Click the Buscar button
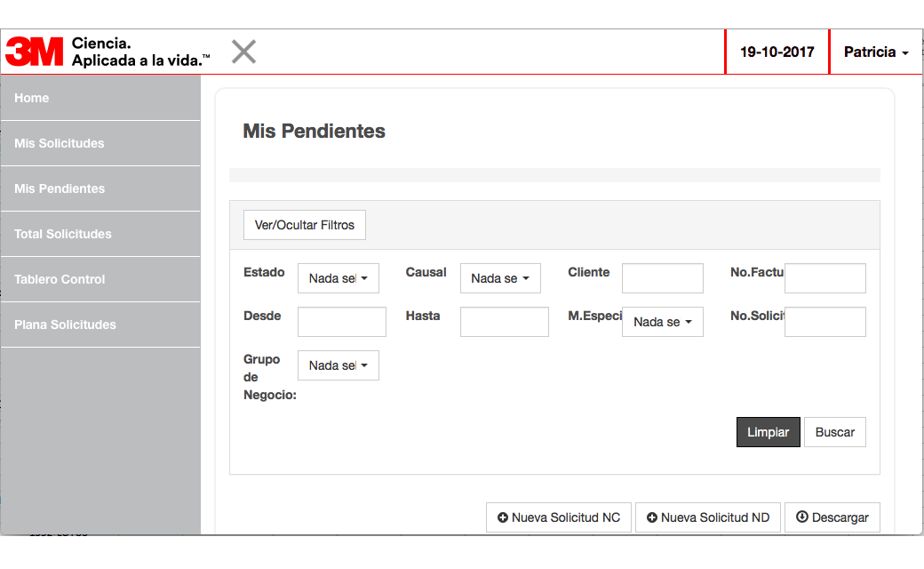The width and height of the screenshot is (924, 569). coord(834,432)
